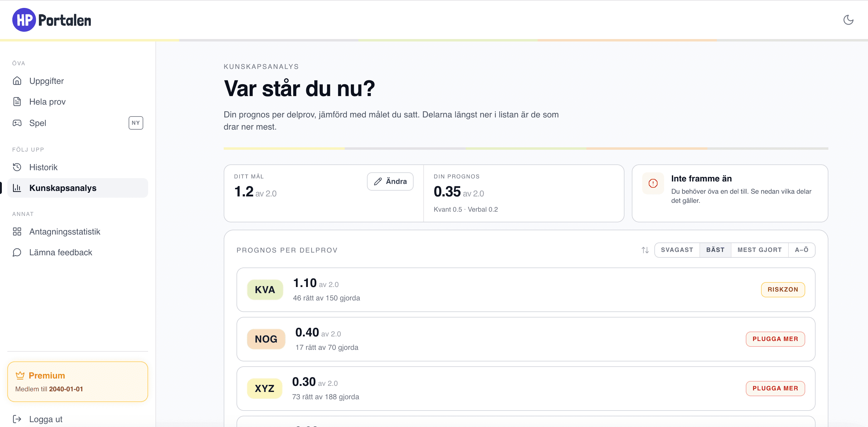Click the Kunskapsanalys bar chart icon
This screenshot has height=427, width=868.
(17, 188)
